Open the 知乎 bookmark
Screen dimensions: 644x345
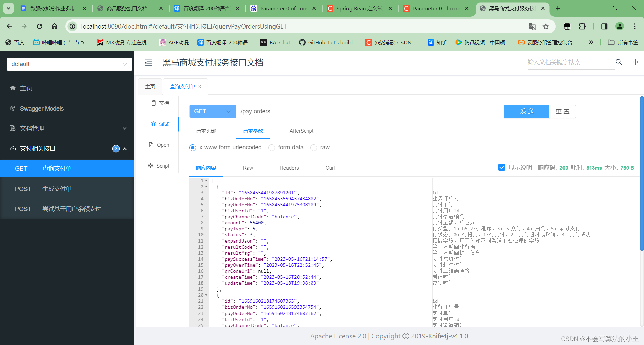[437, 42]
